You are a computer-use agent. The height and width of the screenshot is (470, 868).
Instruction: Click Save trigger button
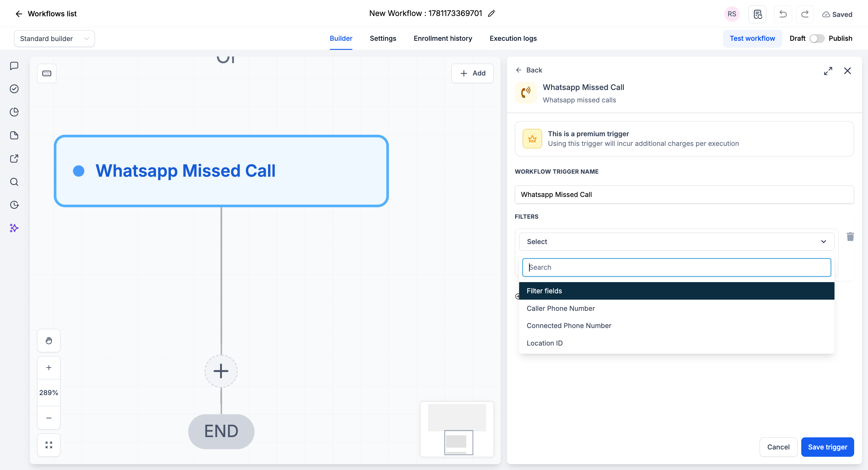pyautogui.click(x=828, y=447)
